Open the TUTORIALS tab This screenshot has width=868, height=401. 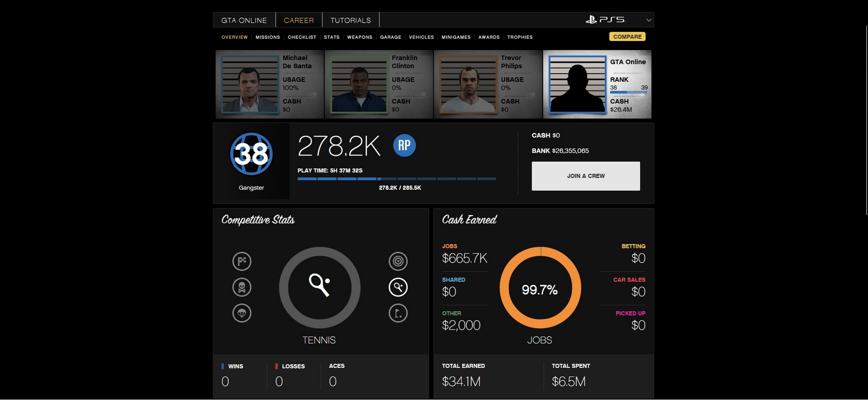351,20
